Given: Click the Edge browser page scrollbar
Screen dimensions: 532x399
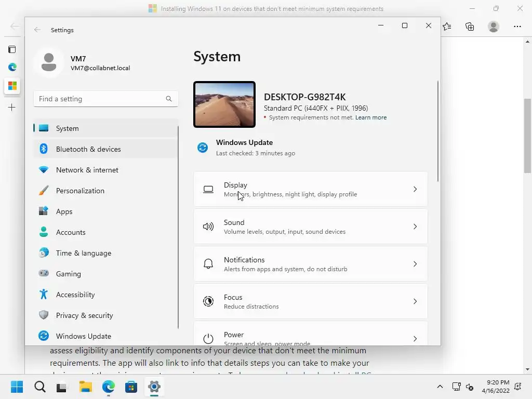Looking at the screenshot, I should 527,136.
